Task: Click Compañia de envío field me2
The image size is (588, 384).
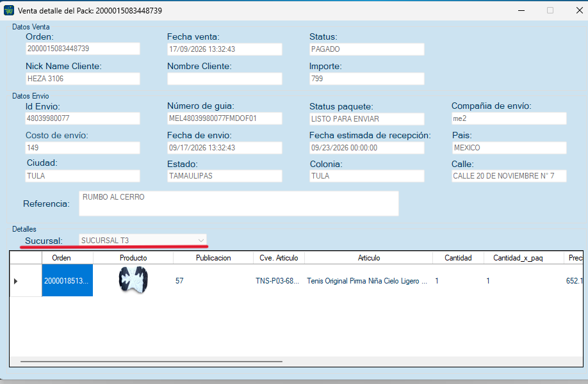Action: [x=509, y=118]
